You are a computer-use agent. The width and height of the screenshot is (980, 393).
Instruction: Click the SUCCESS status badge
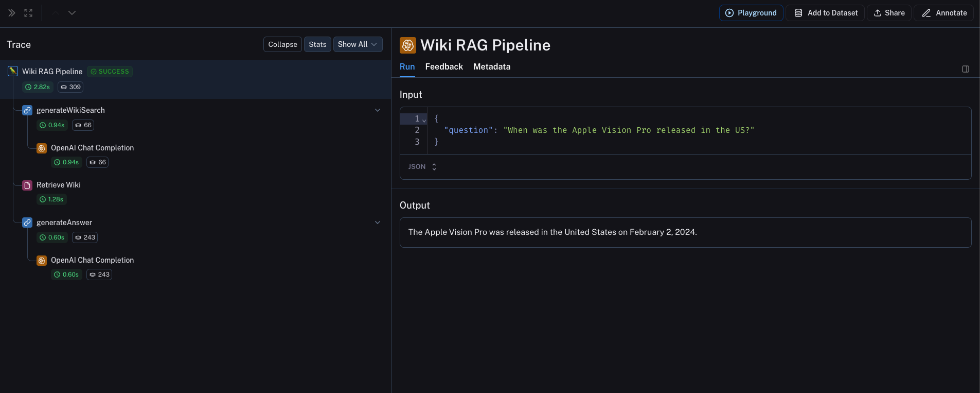coord(110,72)
